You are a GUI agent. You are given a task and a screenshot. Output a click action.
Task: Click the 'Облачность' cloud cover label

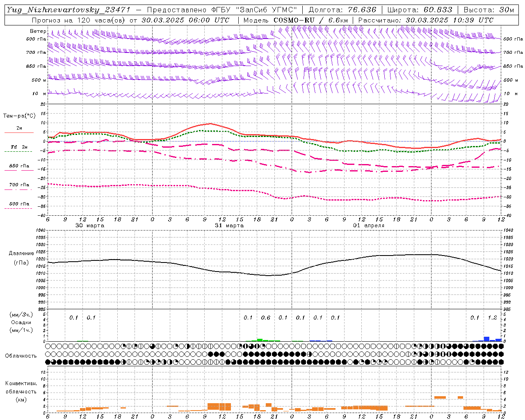point(21,356)
